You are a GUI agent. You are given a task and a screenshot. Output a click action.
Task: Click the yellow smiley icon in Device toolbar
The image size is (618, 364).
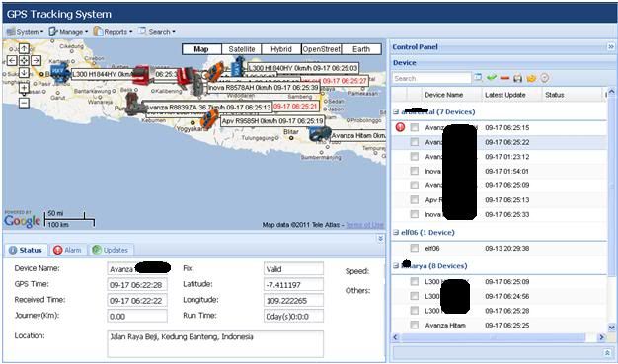[531, 78]
